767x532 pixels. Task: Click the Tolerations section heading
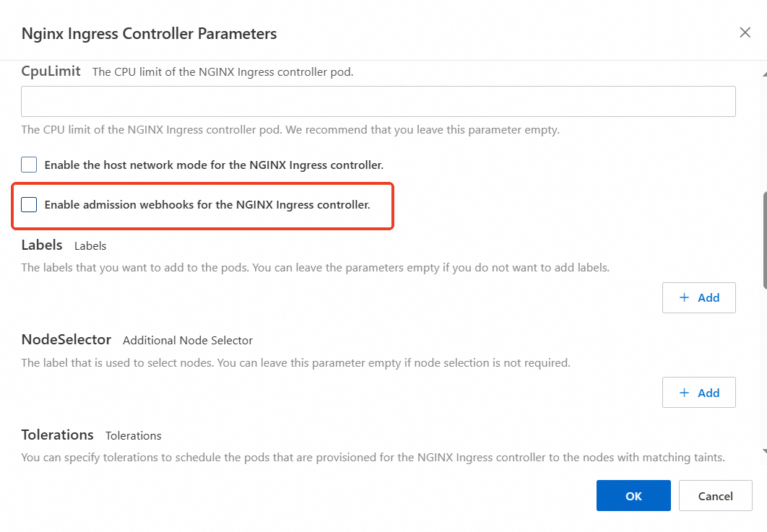tap(58, 435)
